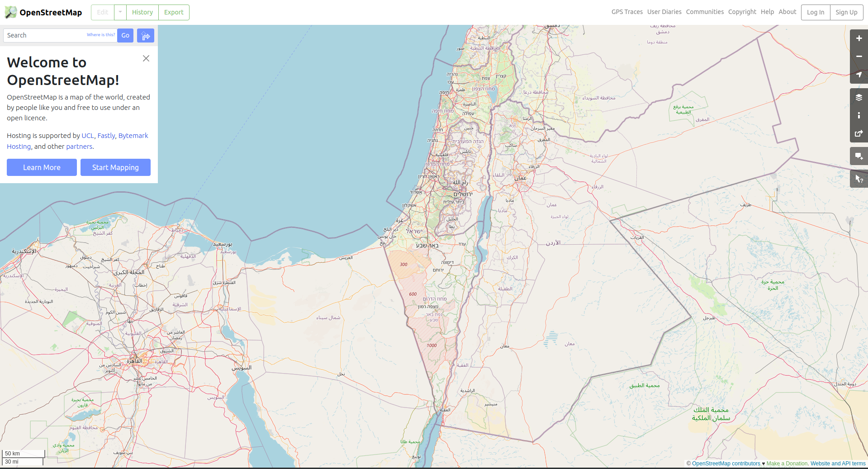This screenshot has height=469, width=868.
Task: Open the directions tool beside search
Action: point(145,35)
